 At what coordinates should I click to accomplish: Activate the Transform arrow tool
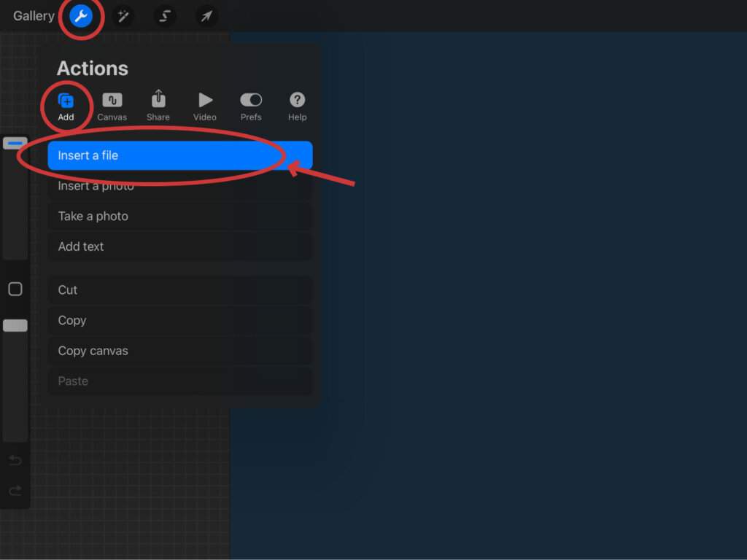point(207,16)
